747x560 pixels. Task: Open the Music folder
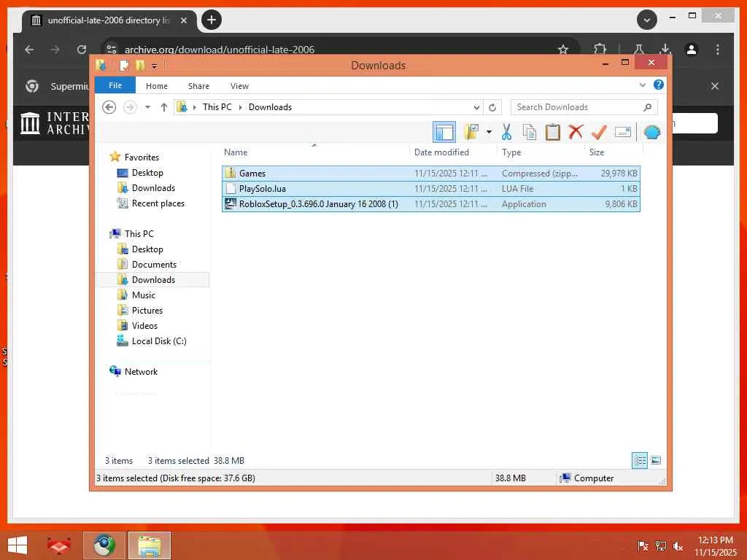coord(144,295)
